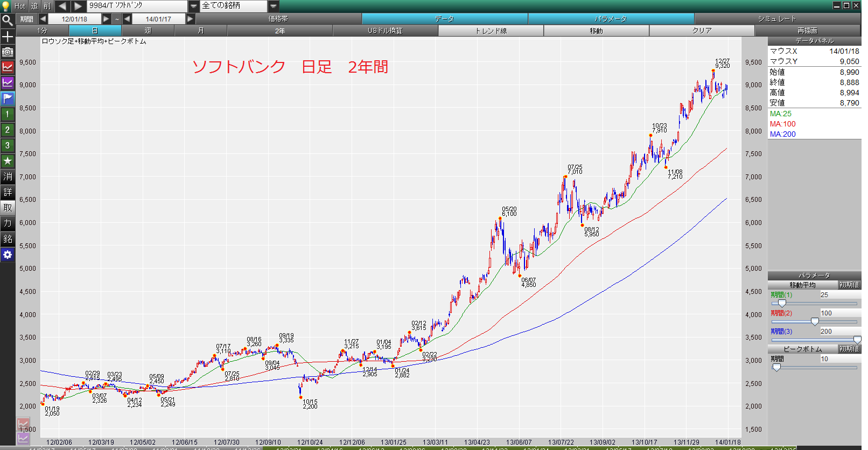Click the ~ range button between dates
This screenshot has width=868, height=450.
[x=117, y=19]
